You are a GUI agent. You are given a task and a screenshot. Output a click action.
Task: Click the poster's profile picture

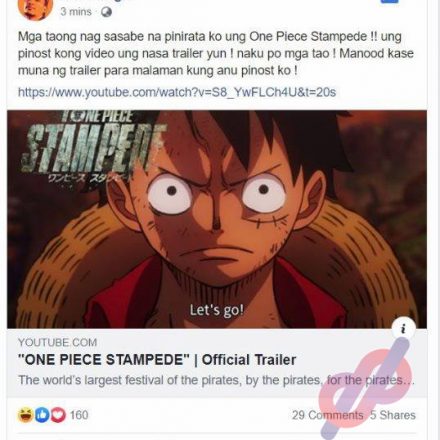click(35, 9)
